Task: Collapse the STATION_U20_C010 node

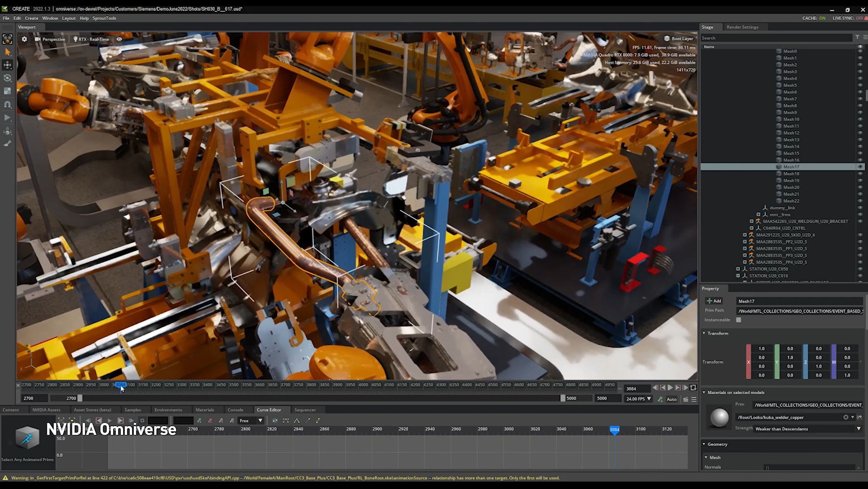Action: [x=738, y=276]
